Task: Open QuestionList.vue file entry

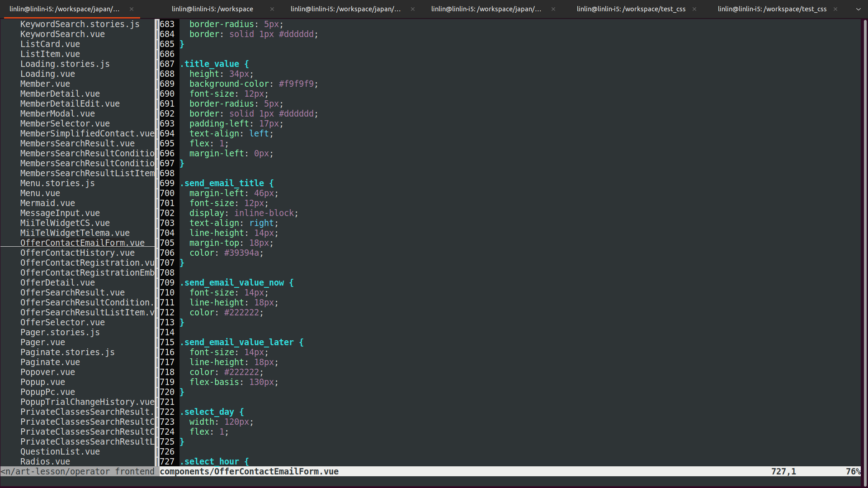Action: (60, 452)
